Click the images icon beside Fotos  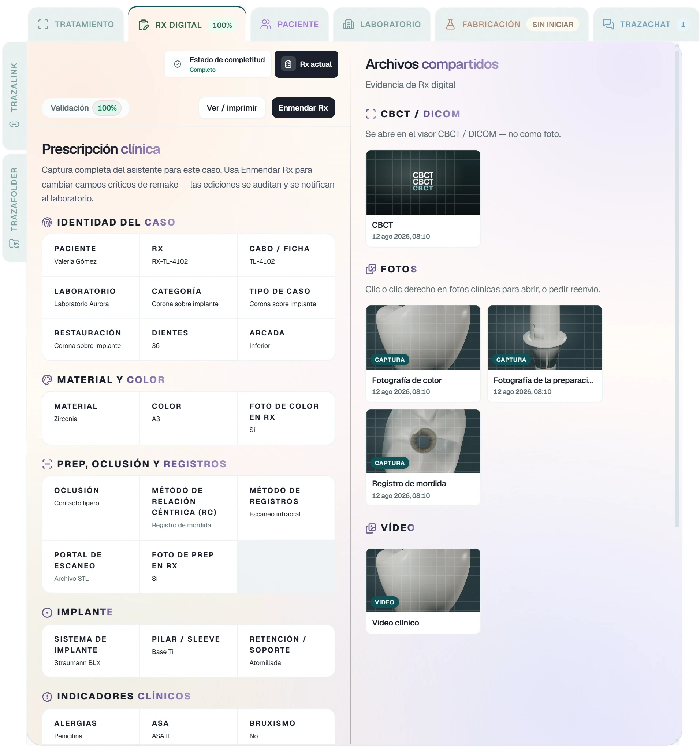pos(371,270)
